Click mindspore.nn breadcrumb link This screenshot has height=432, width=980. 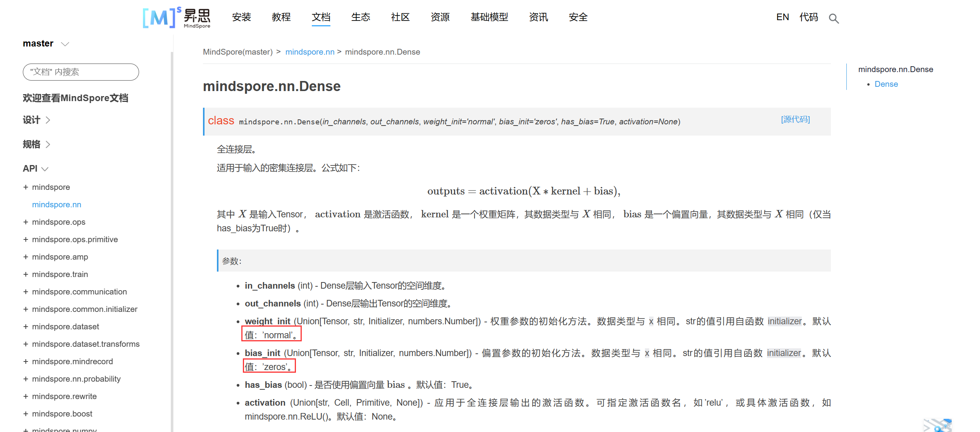[310, 52]
